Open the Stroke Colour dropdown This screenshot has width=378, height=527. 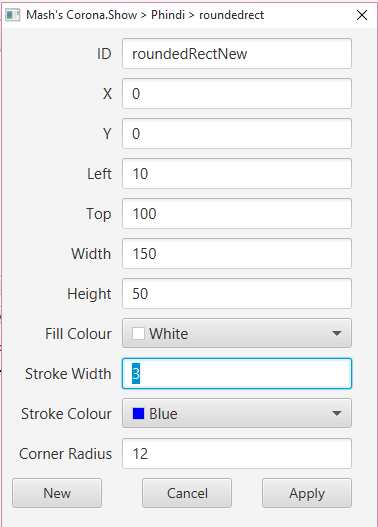click(237, 413)
